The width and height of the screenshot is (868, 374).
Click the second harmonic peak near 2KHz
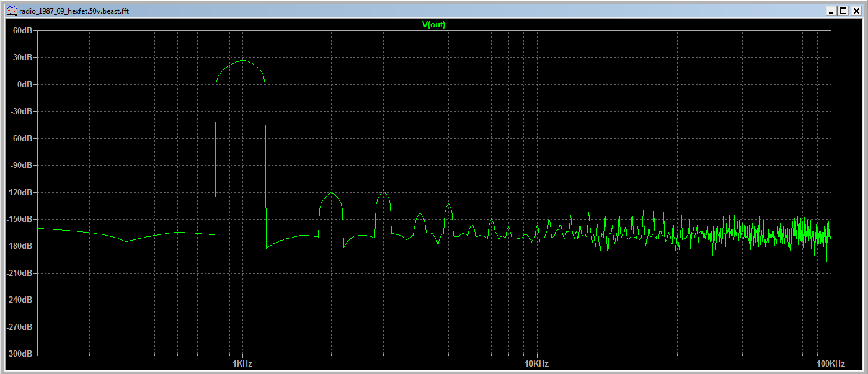click(x=332, y=193)
